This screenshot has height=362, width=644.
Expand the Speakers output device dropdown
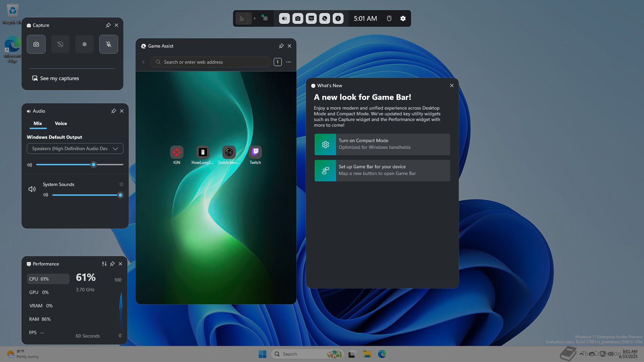(x=75, y=148)
